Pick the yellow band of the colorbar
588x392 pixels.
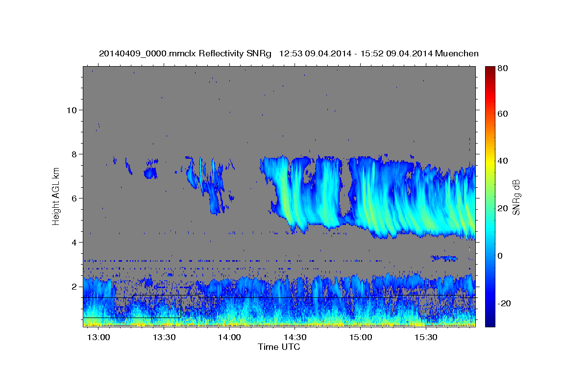[490, 161]
